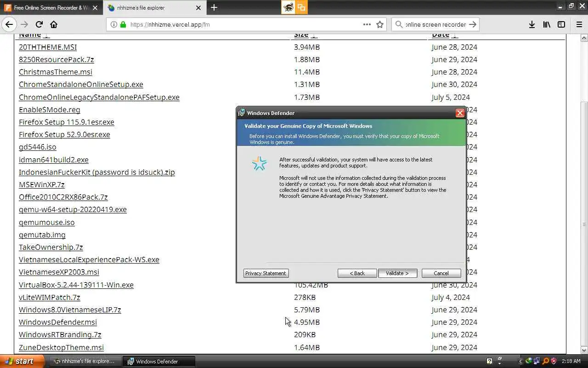Click the taskbar clock showing 2:18 AM
The width and height of the screenshot is (588, 368).
coord(571,361)
